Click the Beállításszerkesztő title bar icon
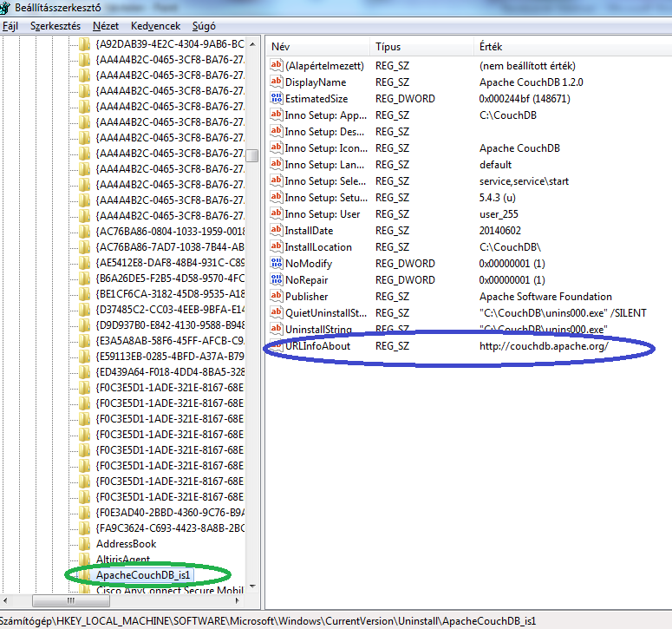Image resolution: width=672 pixels, height=629 pixels. tap(4, 7)
